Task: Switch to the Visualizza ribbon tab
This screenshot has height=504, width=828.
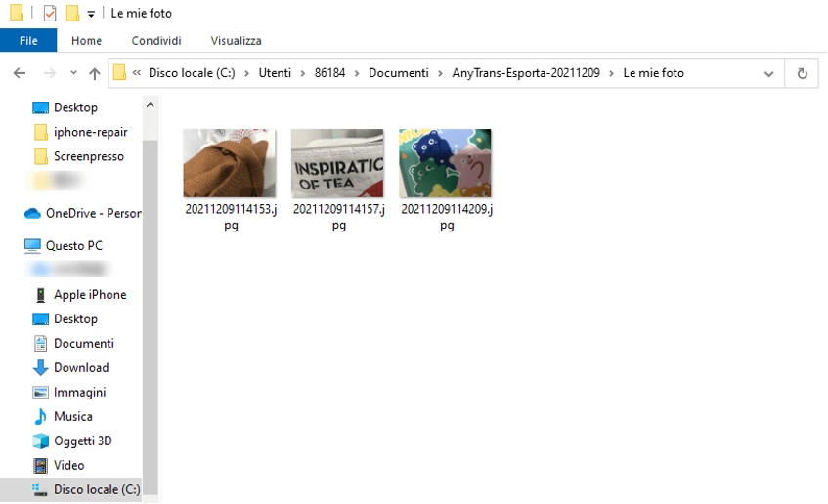Action: click(x=236, y=40)
